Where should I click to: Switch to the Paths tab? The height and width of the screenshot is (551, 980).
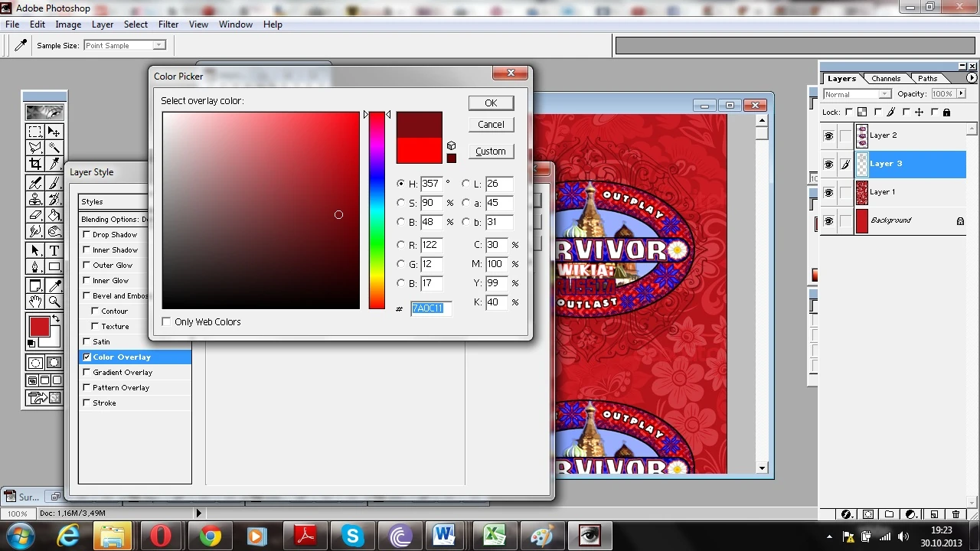pyautogui.click(x=927, y=78)
